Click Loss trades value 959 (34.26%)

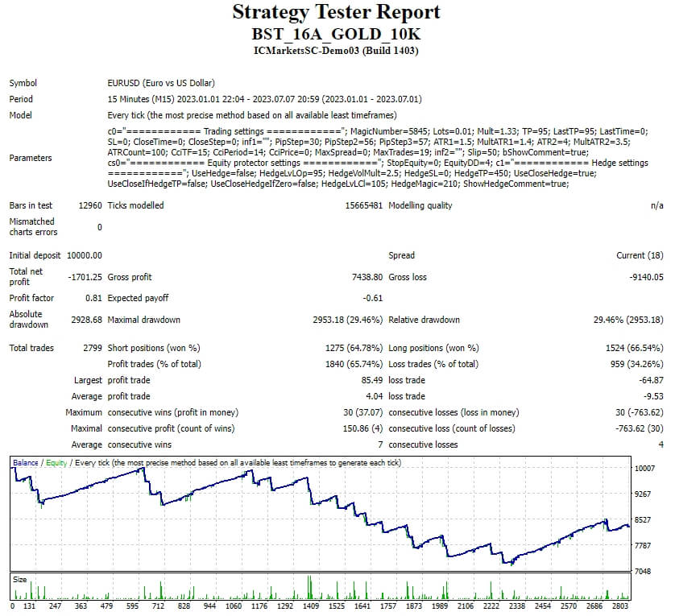(636, 364)
